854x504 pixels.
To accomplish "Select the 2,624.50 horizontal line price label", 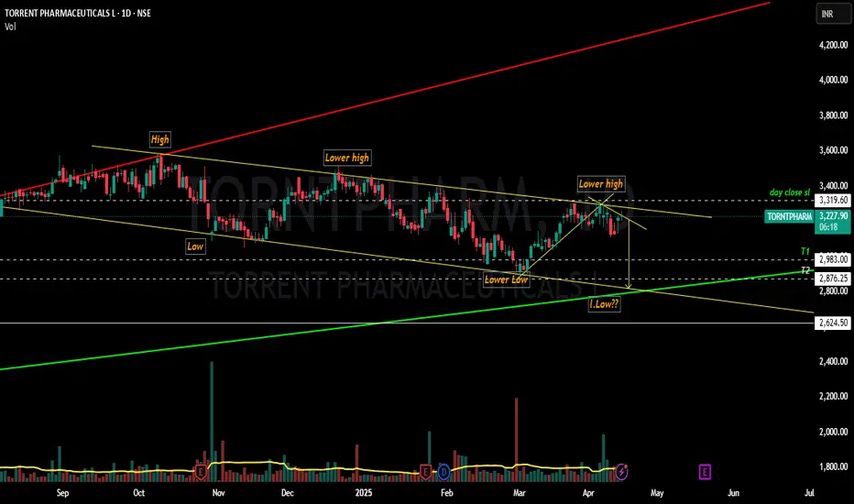I will 833,323.
